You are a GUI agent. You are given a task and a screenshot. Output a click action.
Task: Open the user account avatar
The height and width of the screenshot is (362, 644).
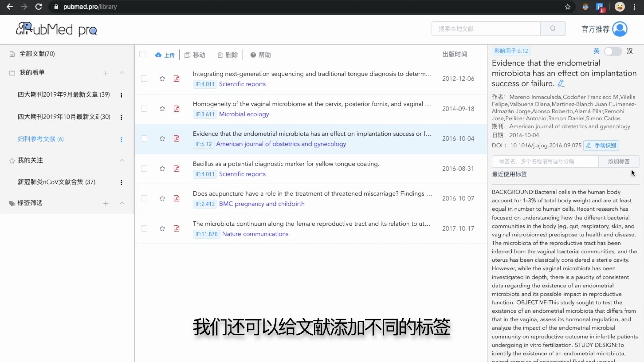[x=620, y=29]
